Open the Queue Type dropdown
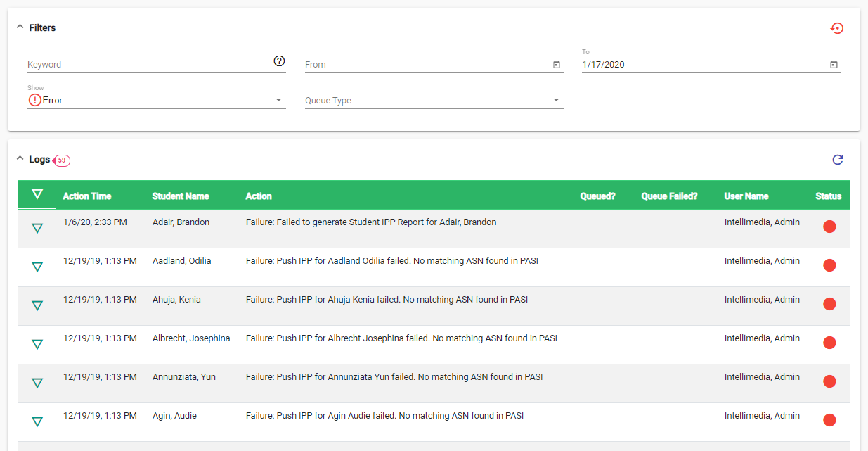This screenshot has width=868, height=451. pos(434,100)
